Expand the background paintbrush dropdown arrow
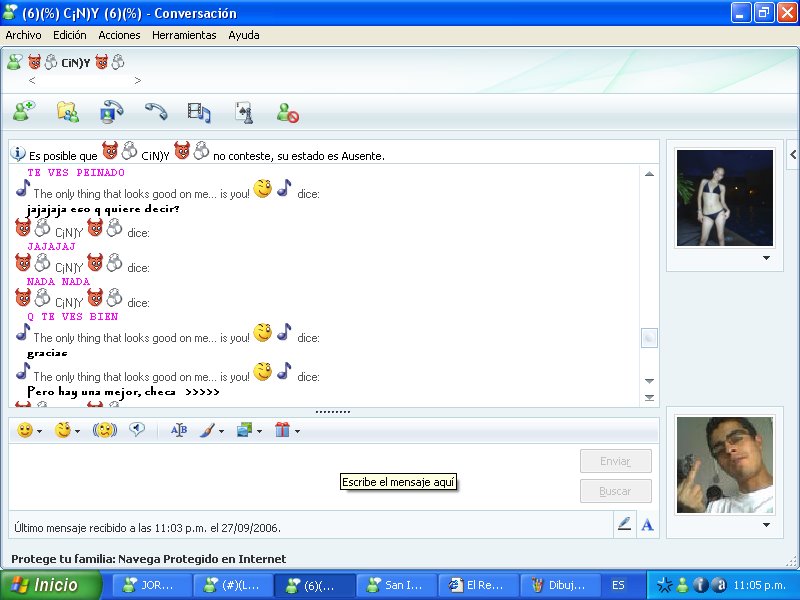 [x=221, y=432]
